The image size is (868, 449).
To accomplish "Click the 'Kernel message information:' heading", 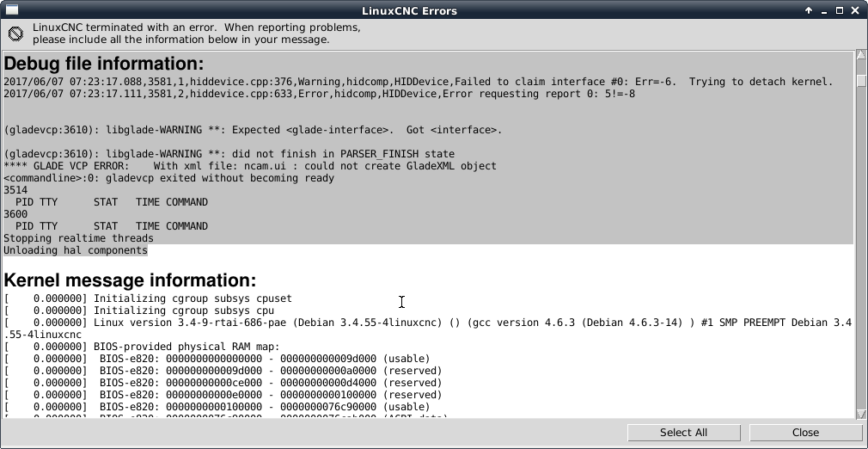I will coord(130,280).
